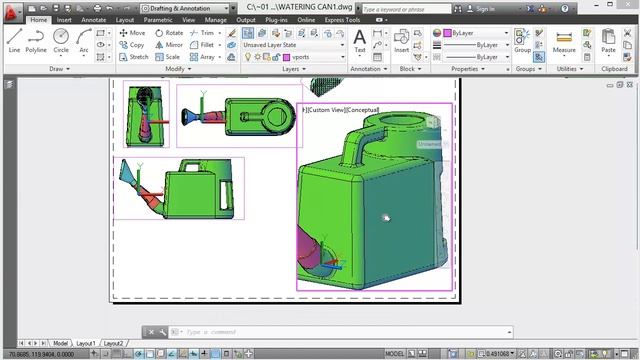Expand the Modify panel
Screen dimensions: 640x360
pyautogui.click(x=178, y=69)
